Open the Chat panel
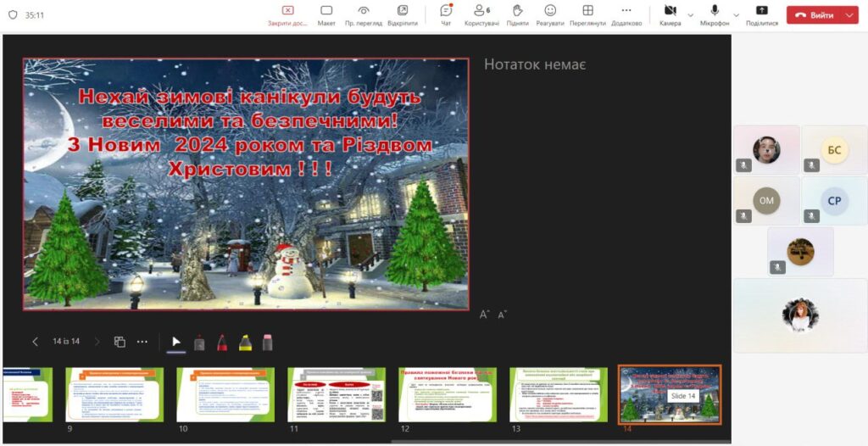 pyautogui.click(x=446, y=14)
